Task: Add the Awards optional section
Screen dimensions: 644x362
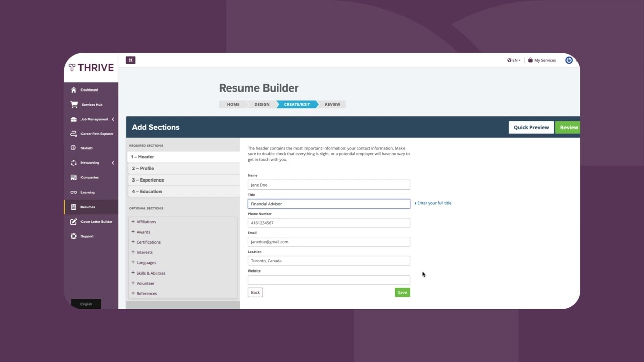Action: point(141,232)
